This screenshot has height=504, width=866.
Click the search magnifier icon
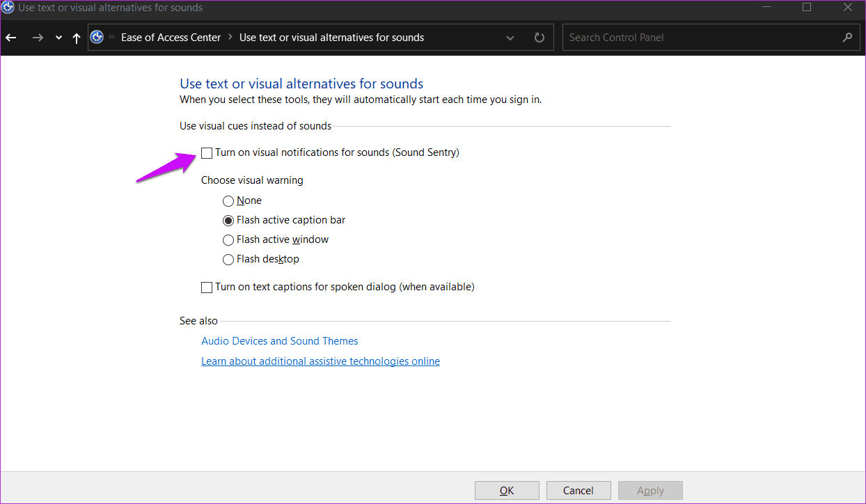tap(847, 38)
